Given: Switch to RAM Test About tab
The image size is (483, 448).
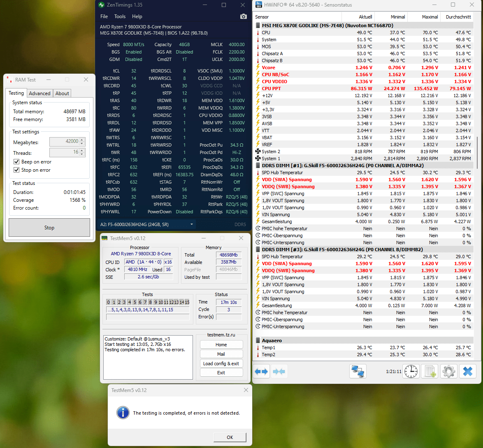Looking at the screenshot, I should pos(62,93).
